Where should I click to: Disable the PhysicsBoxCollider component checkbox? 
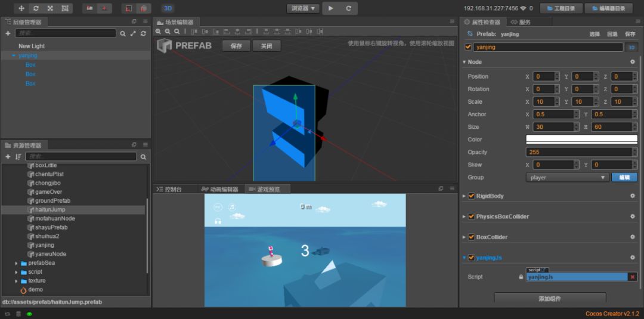pos(472,216)
